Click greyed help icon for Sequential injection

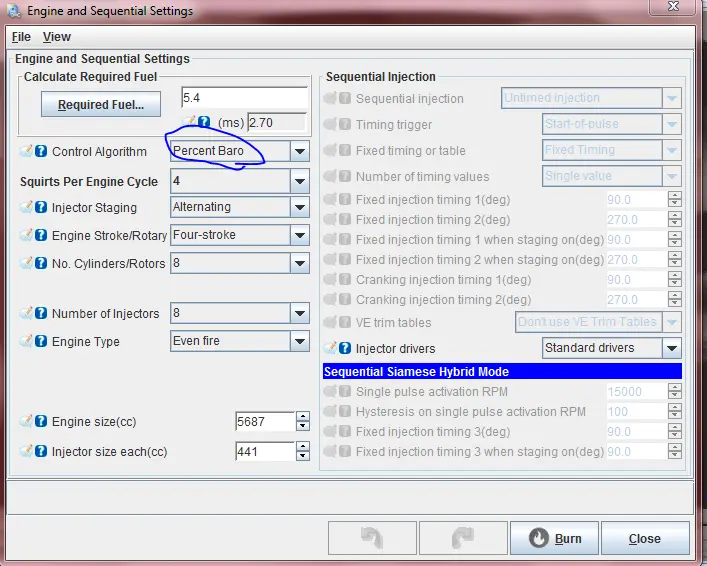click(x=345, y=98)
